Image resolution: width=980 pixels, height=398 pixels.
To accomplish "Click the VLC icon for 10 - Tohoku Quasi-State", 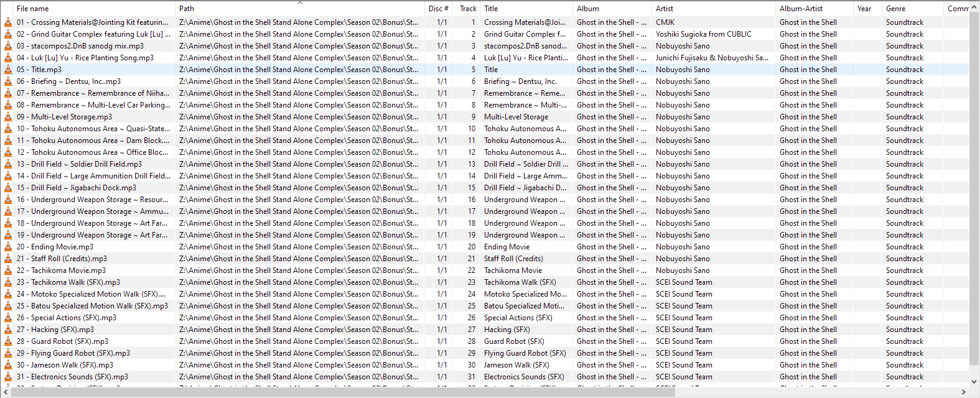I will 8,128.
